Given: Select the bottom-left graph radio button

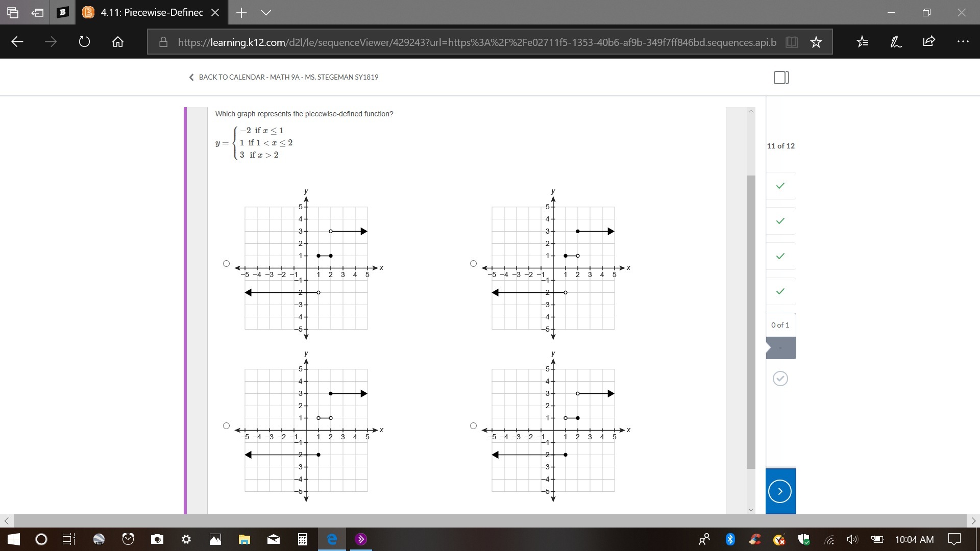Looking at the screenshot, I should (x=226, y=426).
